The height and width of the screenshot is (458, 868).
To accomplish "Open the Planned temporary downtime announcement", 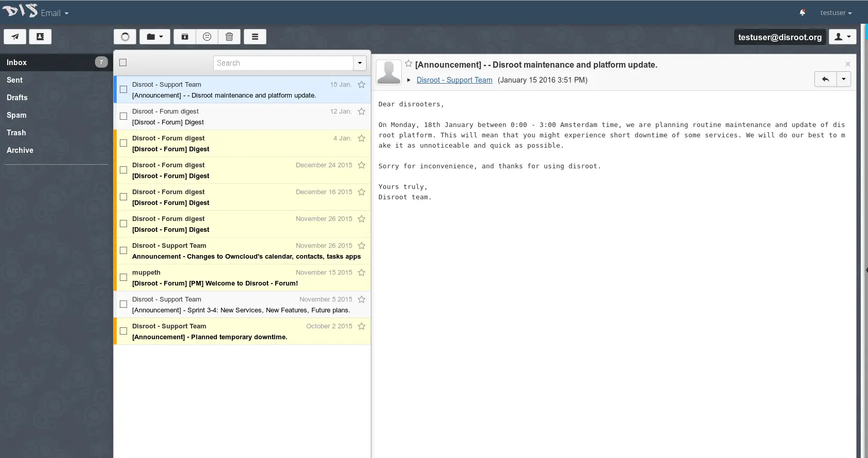I will coord(242,331).
